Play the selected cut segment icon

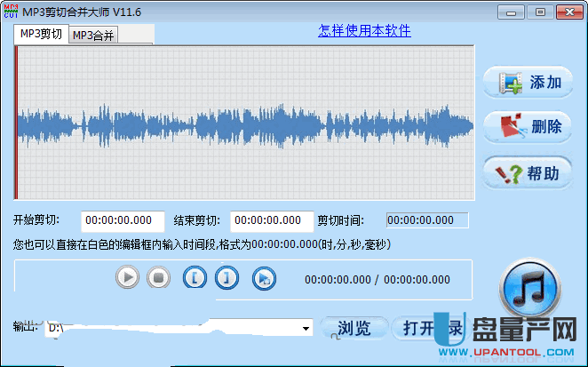(x=264, y=278)
